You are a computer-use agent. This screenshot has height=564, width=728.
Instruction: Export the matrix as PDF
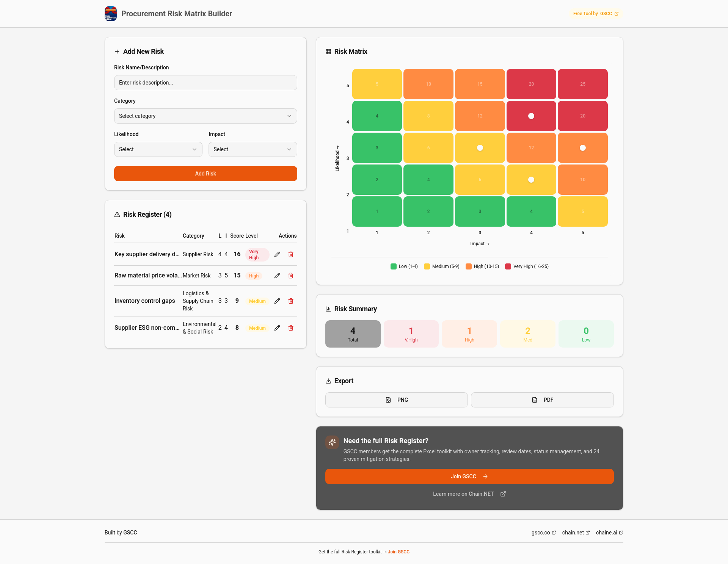(542, 400)
